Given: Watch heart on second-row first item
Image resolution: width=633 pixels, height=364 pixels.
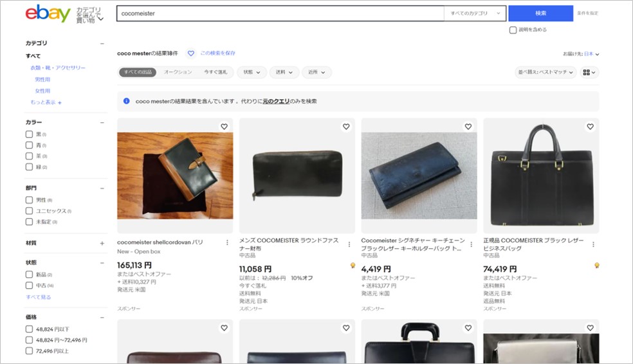Looking at the screenshot, I should click(x=224, y=328).
